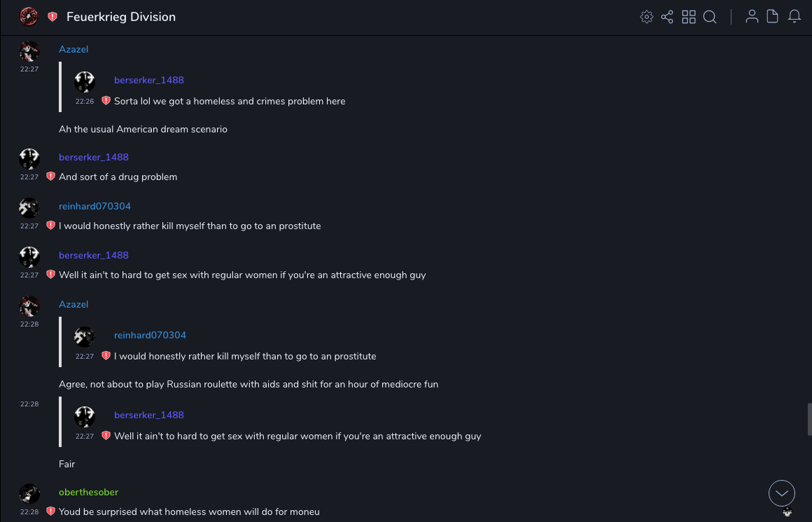Click red flag on "And sort of a drug problem"
Image resolution: width=812 pixels, height=522 pixels.
[x=50, y=177]
